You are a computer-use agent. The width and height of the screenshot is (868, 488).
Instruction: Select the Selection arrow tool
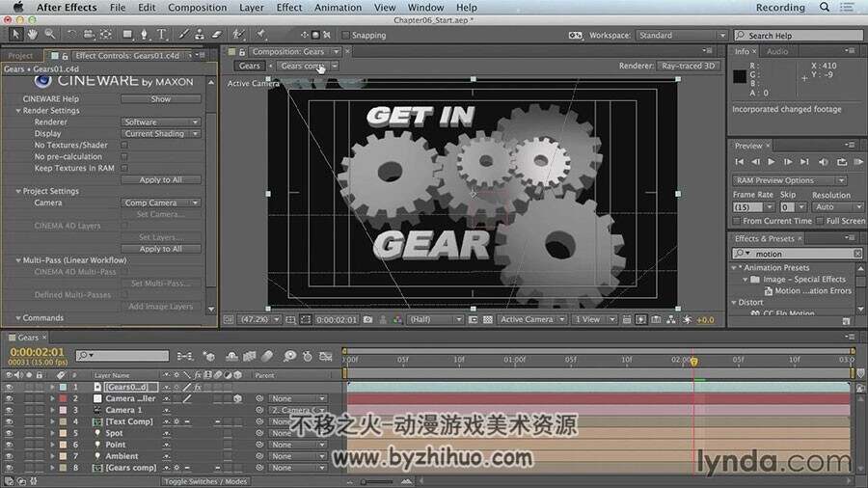(x=15, y=35)
